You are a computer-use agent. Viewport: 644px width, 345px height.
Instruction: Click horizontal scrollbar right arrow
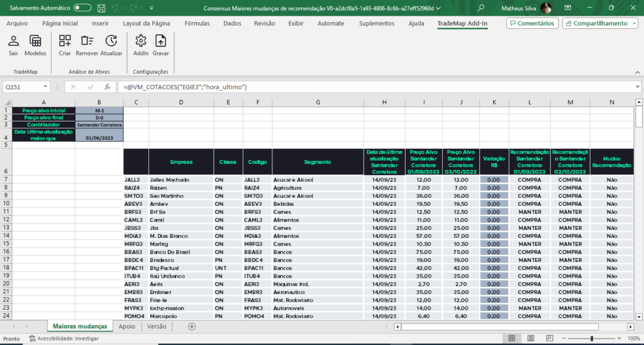[x=630, y=327]
